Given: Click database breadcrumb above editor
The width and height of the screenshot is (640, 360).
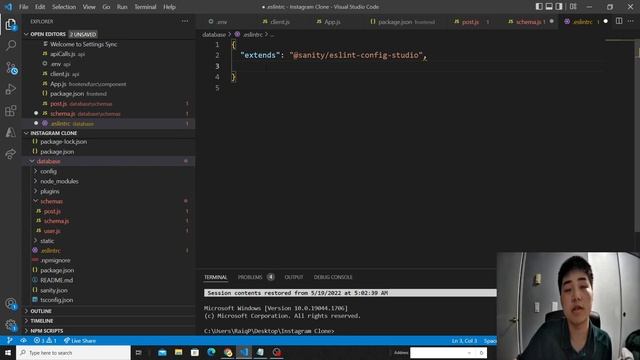Looking at the screenshot, I should click(214, 35).
